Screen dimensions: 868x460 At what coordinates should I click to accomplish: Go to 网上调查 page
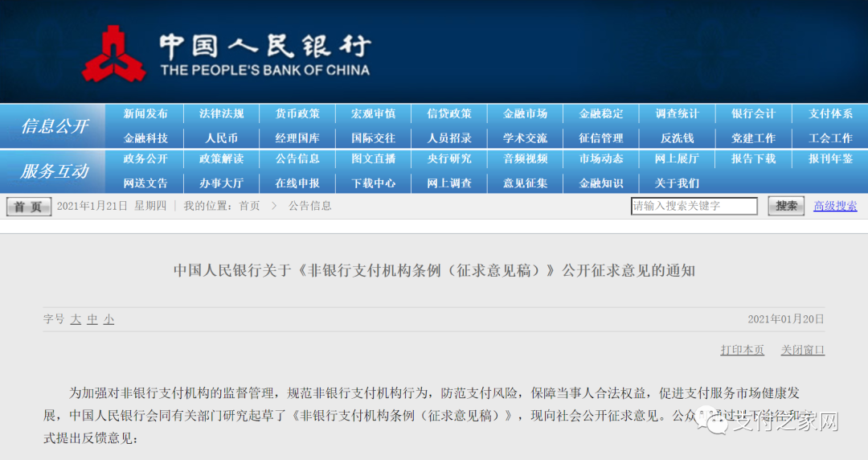tap(449, 183)
